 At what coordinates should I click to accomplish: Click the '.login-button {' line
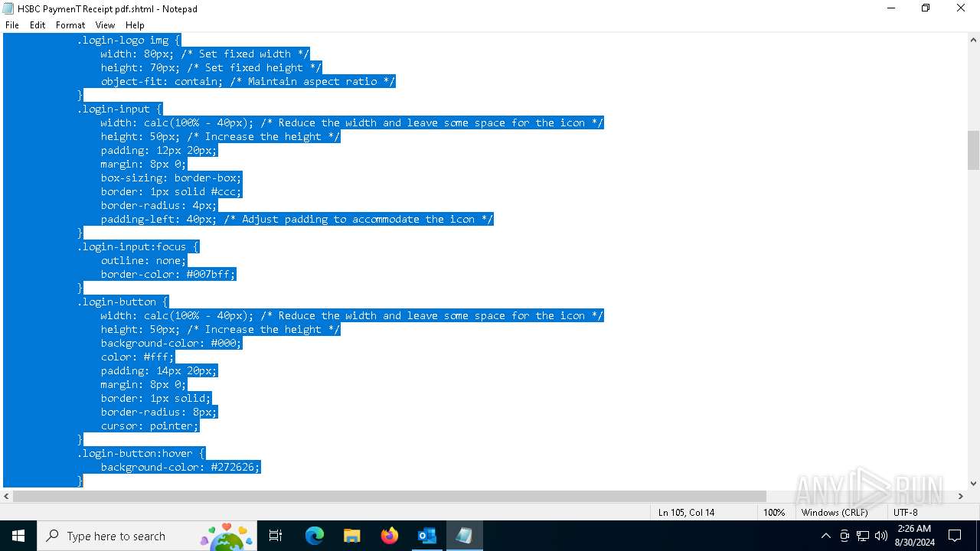(x=122, y=302)
